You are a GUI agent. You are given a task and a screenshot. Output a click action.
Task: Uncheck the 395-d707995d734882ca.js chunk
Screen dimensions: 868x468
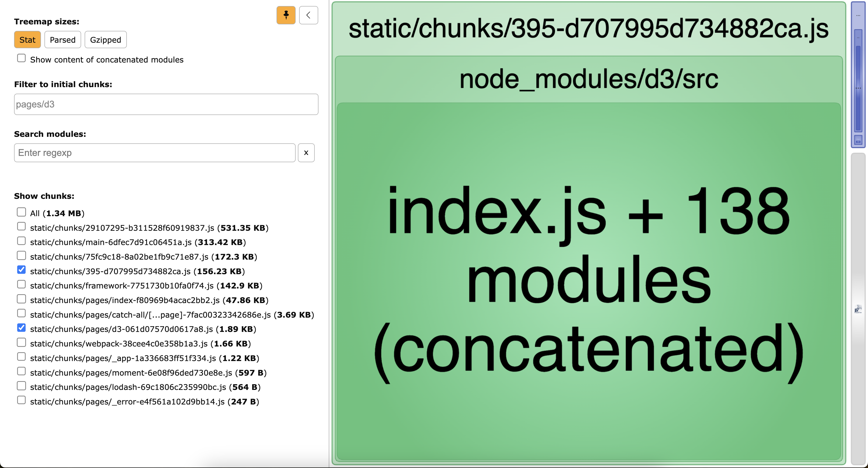[21, 270]
